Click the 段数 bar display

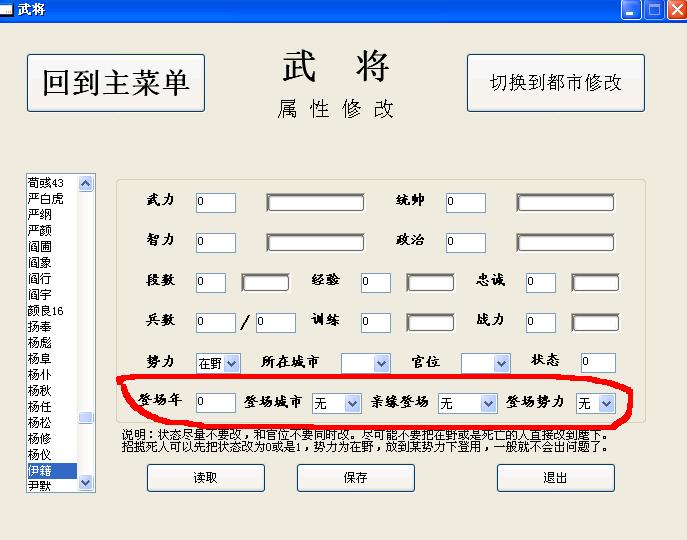[266, 283]
